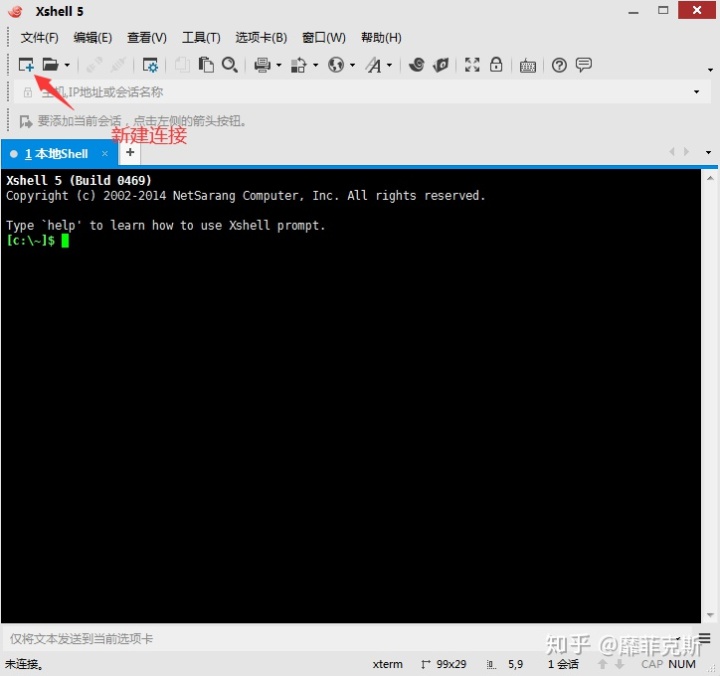Click the NUM indicator in status bar
The image size is (720, 676).
[682, 664]
